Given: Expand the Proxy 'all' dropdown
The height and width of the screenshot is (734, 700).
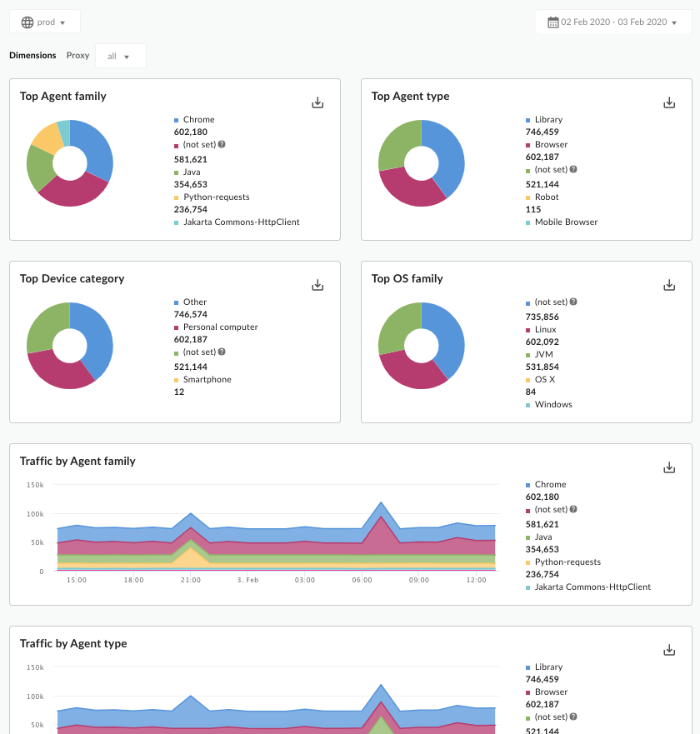Looking at the screenshot, I should 120,57.
